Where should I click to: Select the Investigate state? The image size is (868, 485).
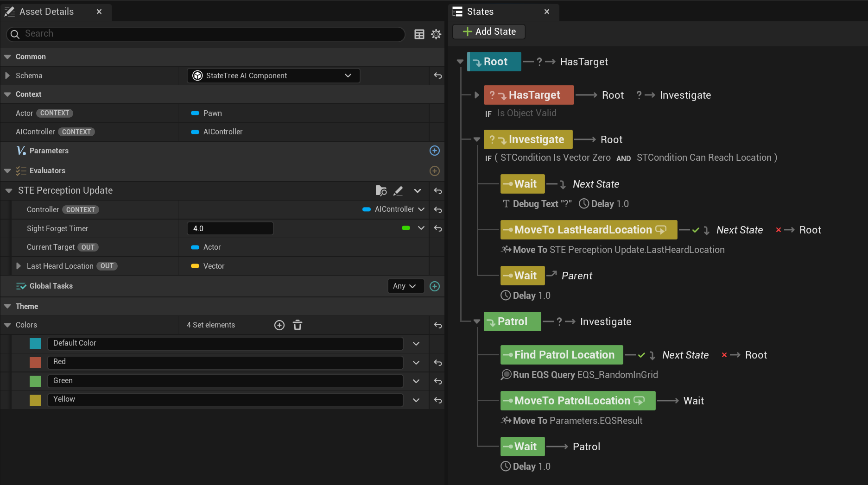coord(528,139)
